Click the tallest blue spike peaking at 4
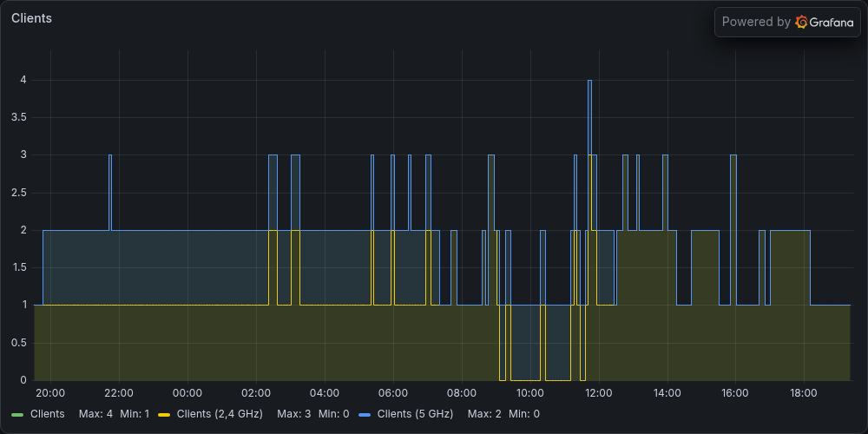The width and height of the screenshot is (868, 434). [x=589, y=117]
